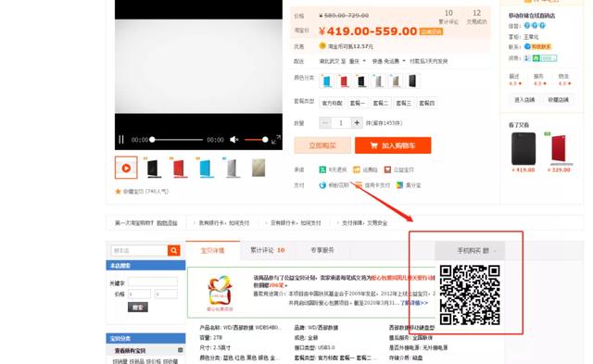Click the orange shipping insurance icon
The height and width of the screenshot is (364, 593).
coord(357,169)
